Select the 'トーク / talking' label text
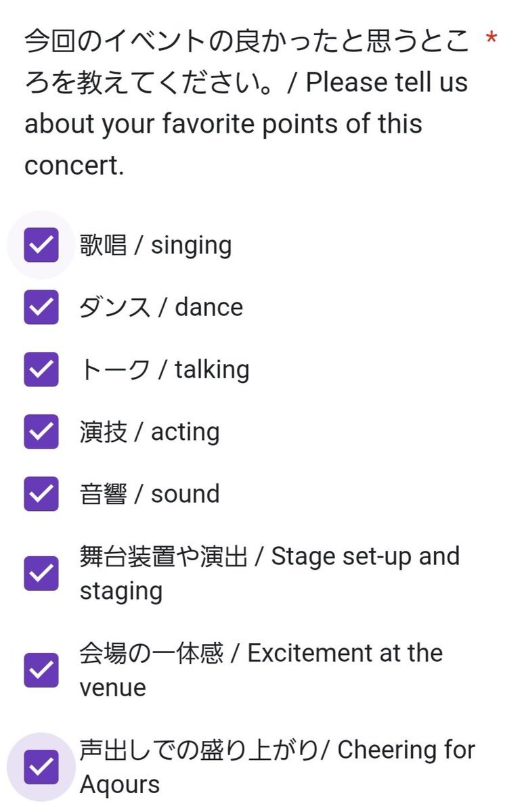The width and height of the screenshot is (524, 812). click(x=165, y=369)
